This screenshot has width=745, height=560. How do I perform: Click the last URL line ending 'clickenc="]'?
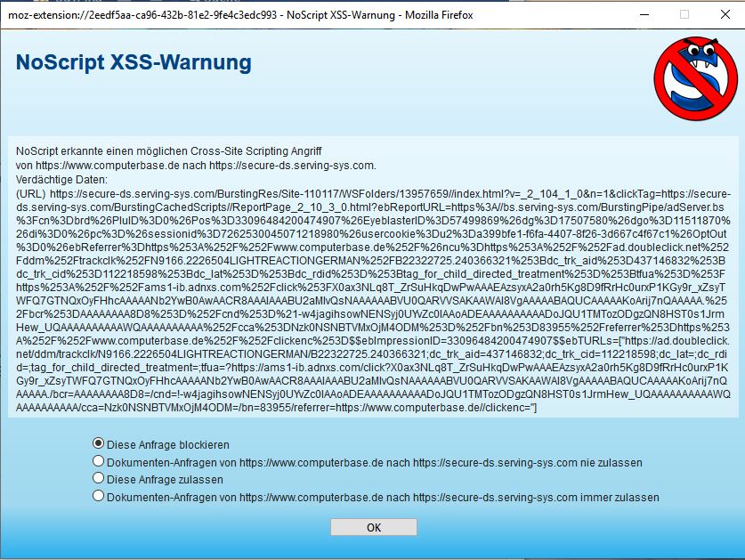pyautogui.click(x=276, y=408)
